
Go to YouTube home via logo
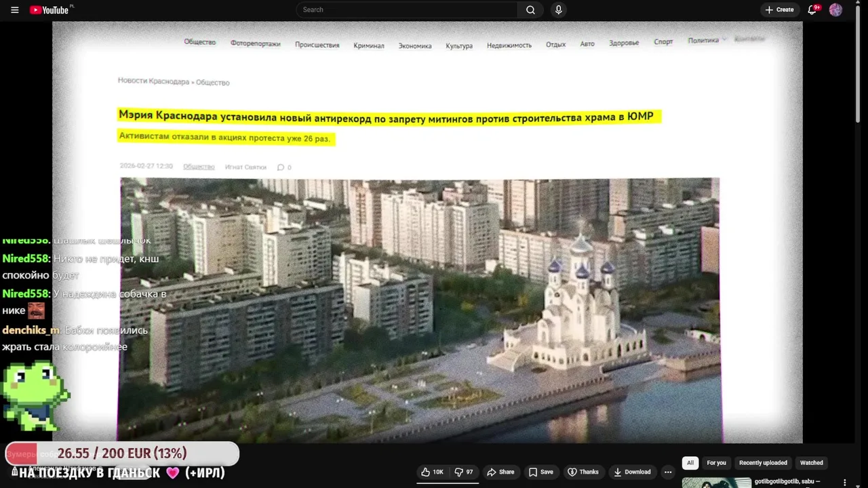tap(50, 9)
